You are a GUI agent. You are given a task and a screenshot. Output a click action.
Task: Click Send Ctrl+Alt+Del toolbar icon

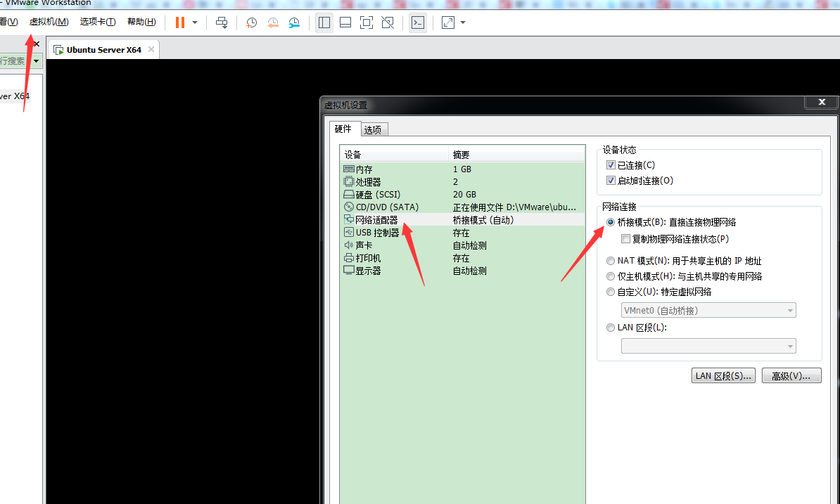pos(221,22)
